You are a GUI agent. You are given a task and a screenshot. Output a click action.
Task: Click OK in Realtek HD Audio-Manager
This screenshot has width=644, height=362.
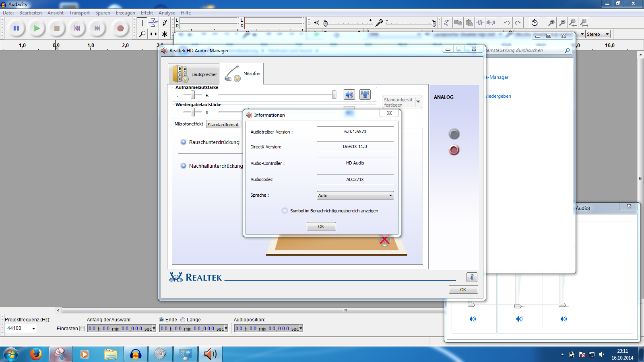coord(463,290)
